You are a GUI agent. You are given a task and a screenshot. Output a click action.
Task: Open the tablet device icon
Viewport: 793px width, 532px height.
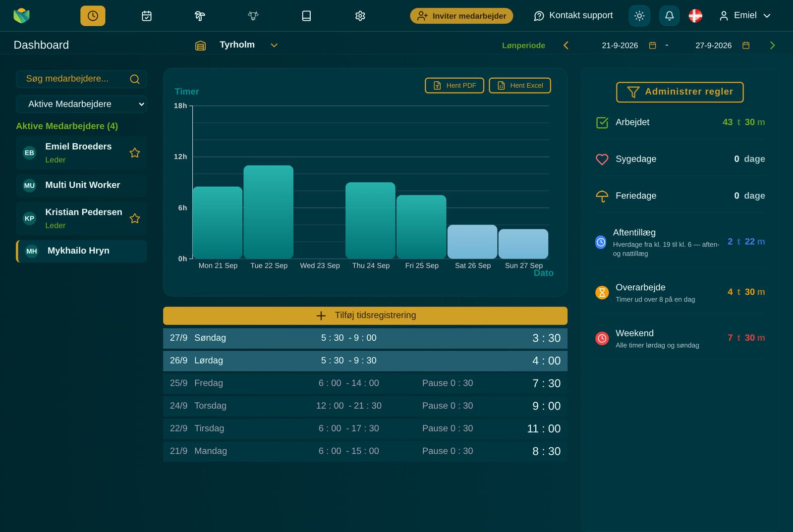(306, 16)
